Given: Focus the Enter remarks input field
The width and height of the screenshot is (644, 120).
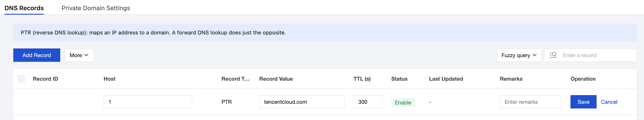Looking at the screenshot, I should click(530, 102).
